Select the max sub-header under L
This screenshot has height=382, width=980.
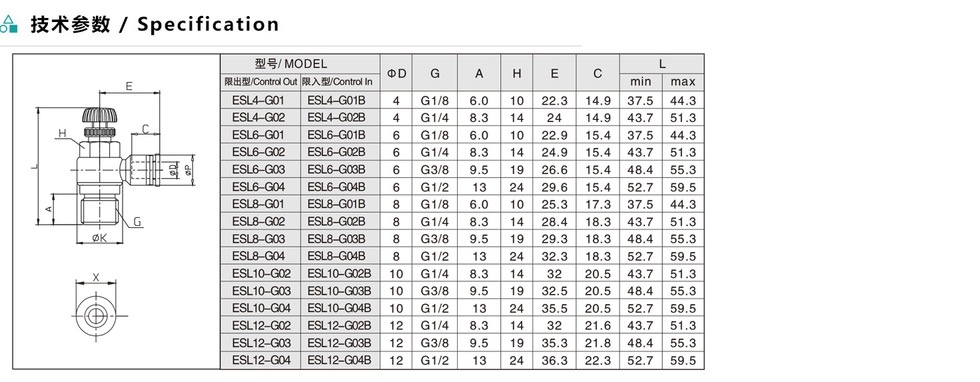pyautogui.click(x=683, y=82)
